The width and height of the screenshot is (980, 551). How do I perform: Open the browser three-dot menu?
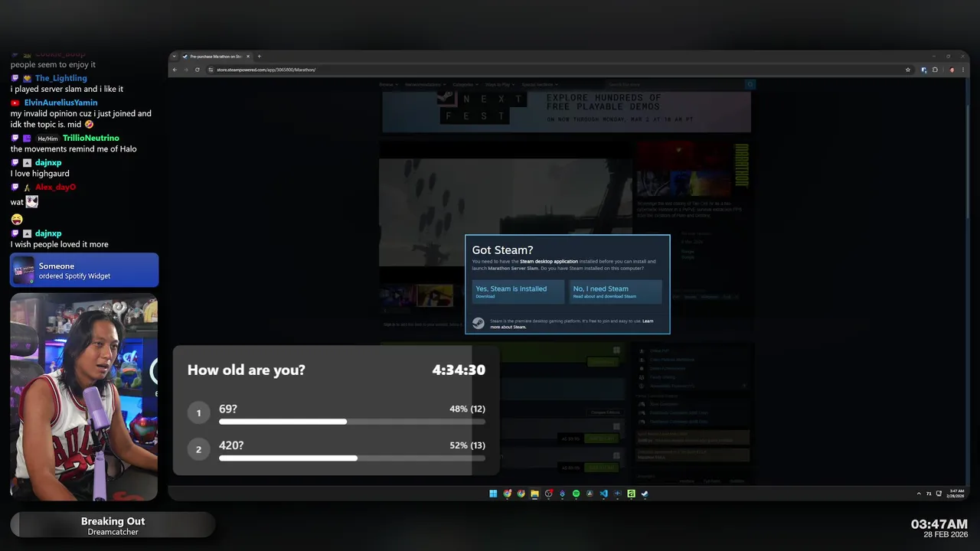pos(963,70)
